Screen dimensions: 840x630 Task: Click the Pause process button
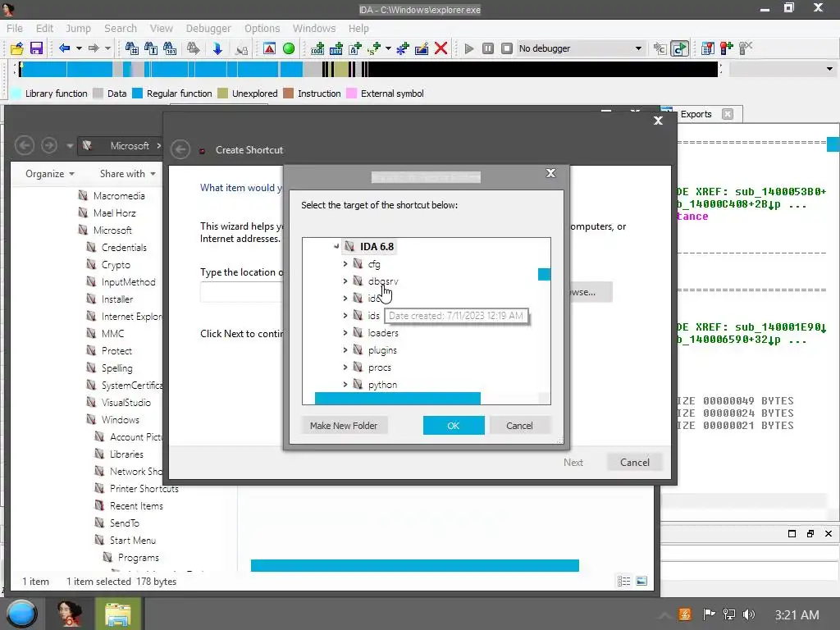pyautogui.click(x=488, y=48)
